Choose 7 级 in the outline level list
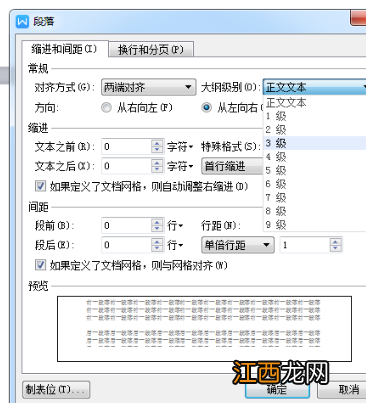 click(x=314, y=198)
